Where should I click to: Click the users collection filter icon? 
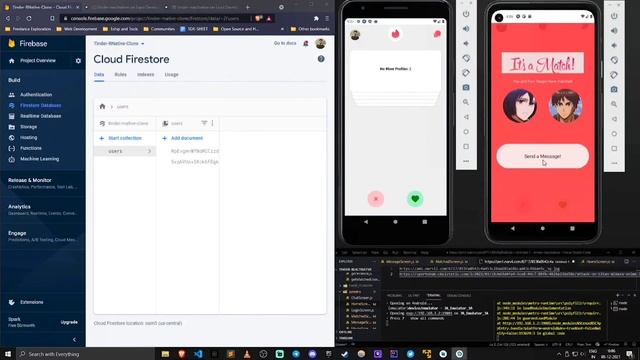pyautogui.click(x=204, y=123)
